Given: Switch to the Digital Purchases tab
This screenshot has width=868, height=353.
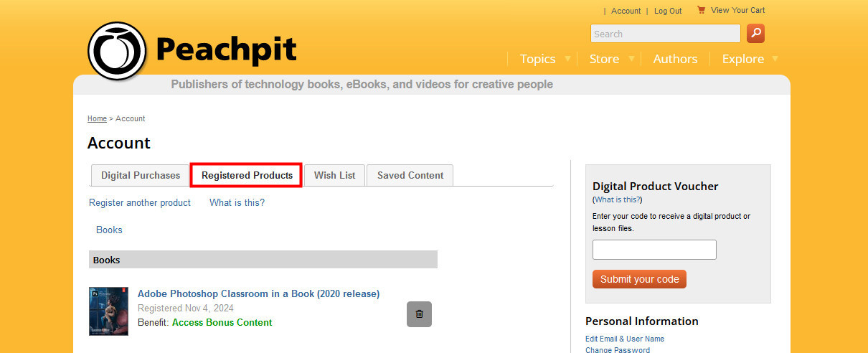Looking at the screenshot, I should pyautogui.click(x=141, y=175).
